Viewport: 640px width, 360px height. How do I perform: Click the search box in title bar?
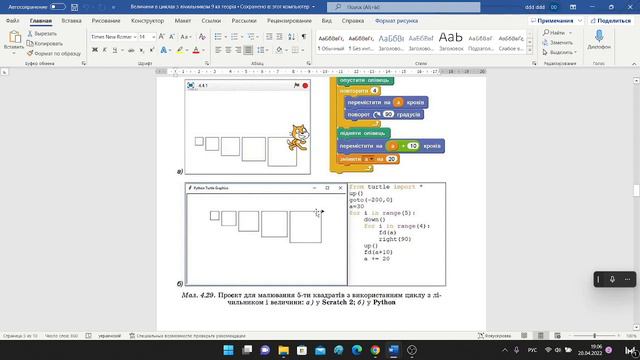point(403,7)
